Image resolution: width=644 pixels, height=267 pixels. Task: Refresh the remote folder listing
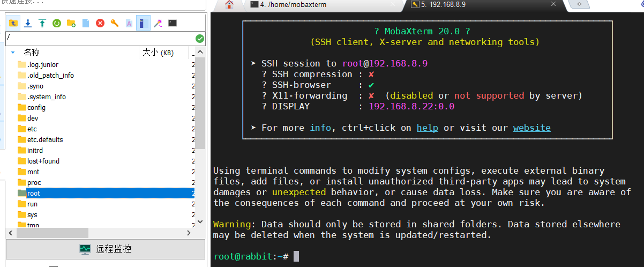(56, 23)
